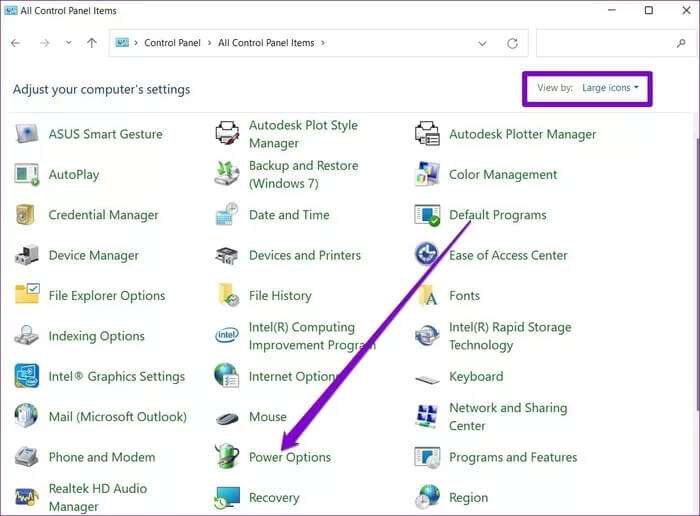This screenshot has height=516, width=700.
Task: Open the Power Options link
Action: (290, 457)
